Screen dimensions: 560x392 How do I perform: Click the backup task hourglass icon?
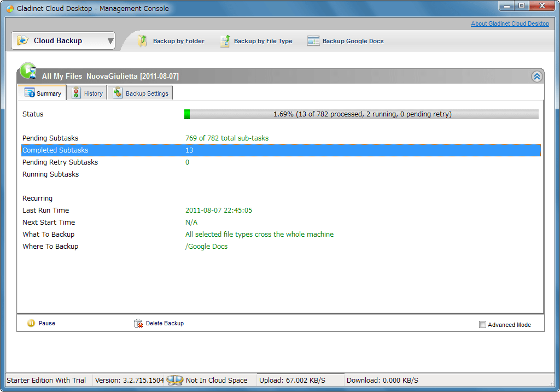click(x=28, y=72)
